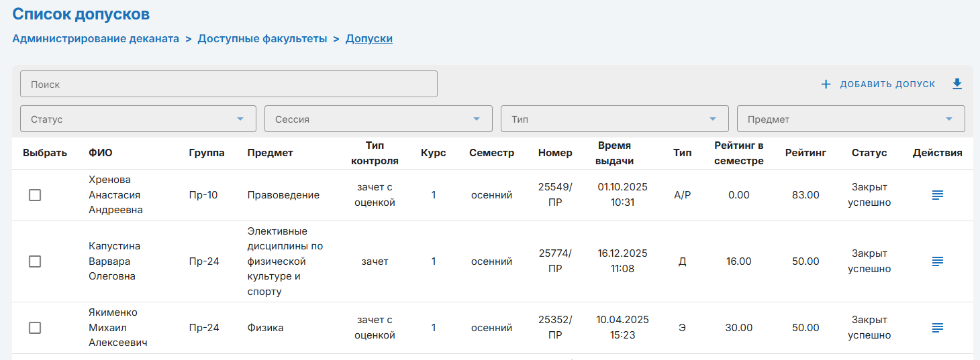Check the box for Якименко Михаил Алексеевич

pyautogui.click(x=35, y=328)
